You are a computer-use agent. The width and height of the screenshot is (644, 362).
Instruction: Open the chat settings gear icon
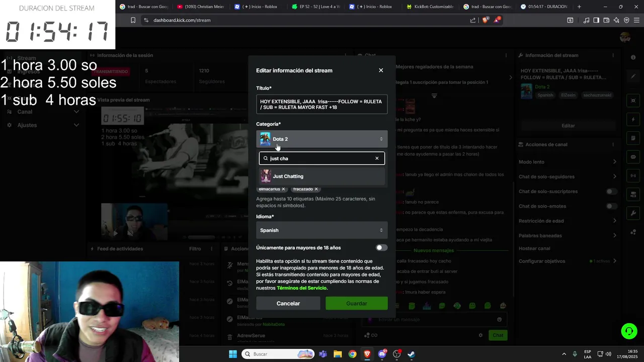(x=480, y=335)
